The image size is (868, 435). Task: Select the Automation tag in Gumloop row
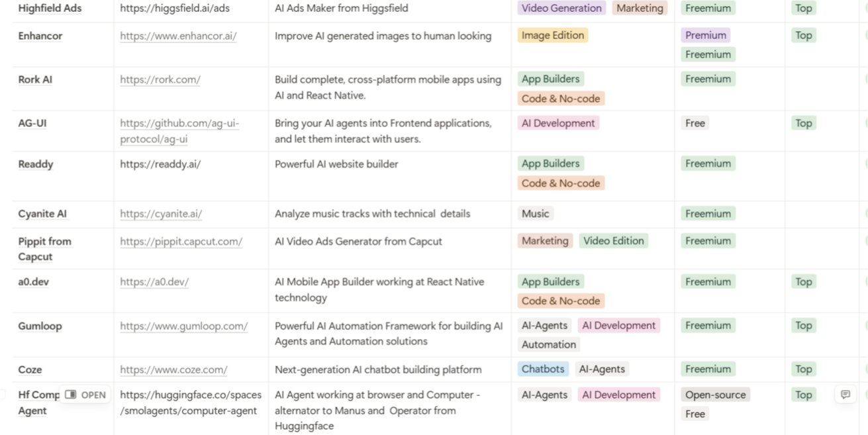[549, 344]
